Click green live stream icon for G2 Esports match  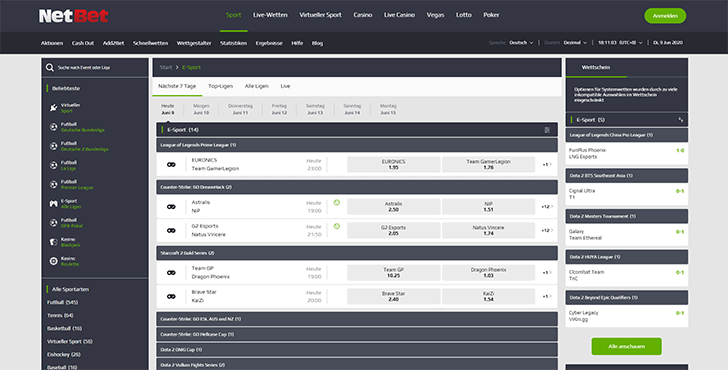tap(337, 226)
